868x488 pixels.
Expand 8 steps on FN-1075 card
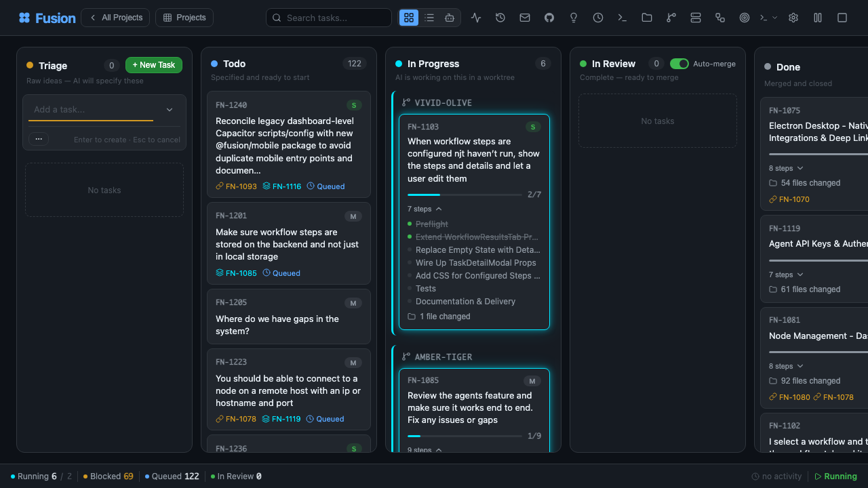tap(786, 168)
